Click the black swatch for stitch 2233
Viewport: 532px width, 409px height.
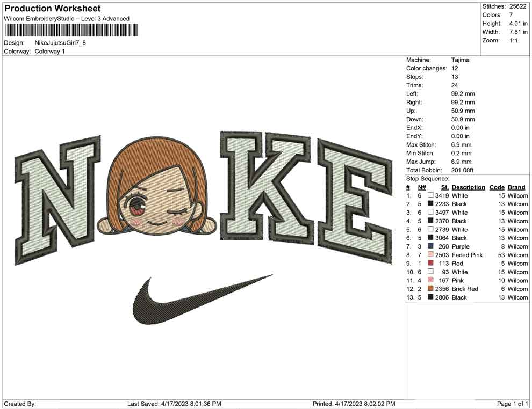point(430,203)
